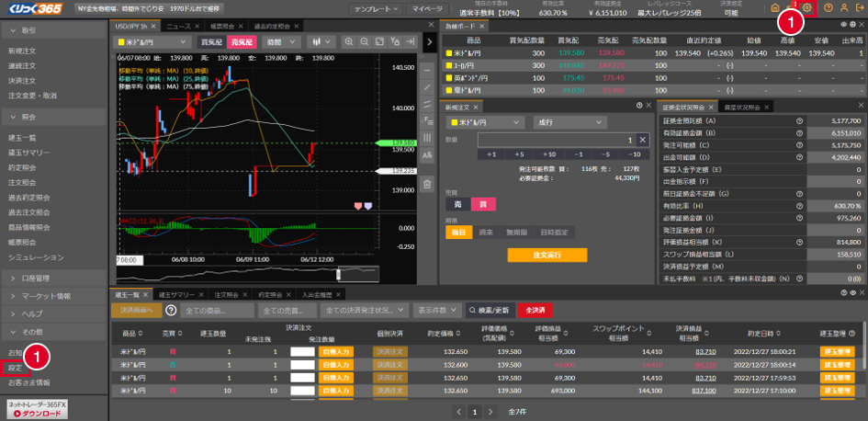Open 新規注文 in the sidebar

[22, 51]
